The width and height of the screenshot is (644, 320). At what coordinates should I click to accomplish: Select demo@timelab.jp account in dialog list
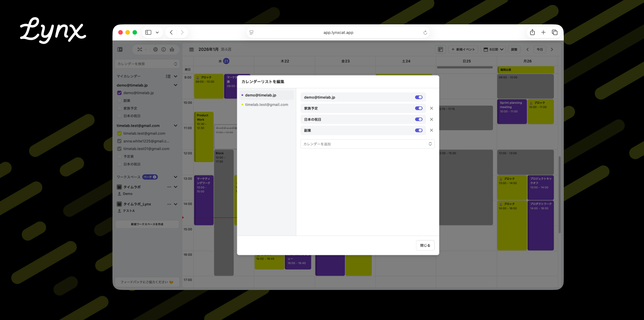pos(266,95)
